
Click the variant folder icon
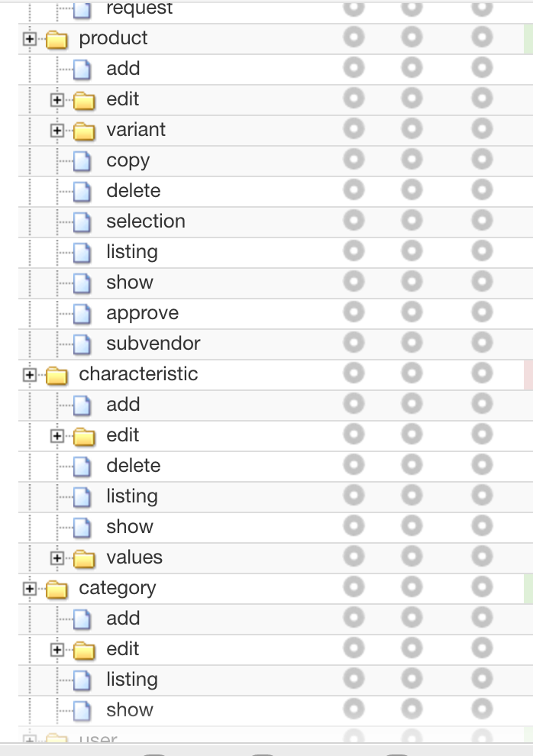click(x=84, y=131)
